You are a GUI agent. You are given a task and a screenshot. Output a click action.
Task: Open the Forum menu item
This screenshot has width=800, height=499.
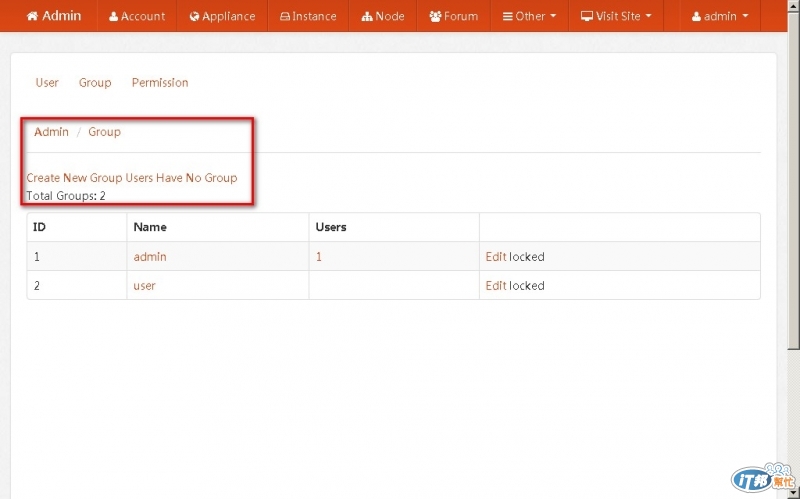coord(454,16)
